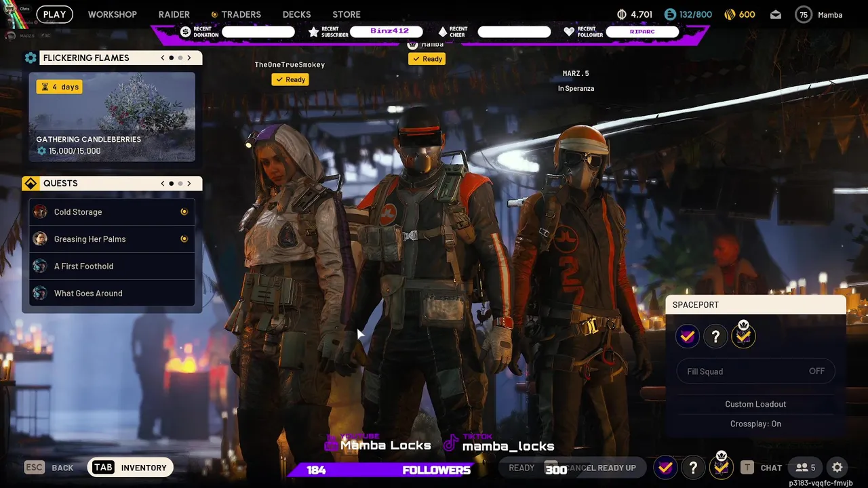Open the STORE tab

347,14
